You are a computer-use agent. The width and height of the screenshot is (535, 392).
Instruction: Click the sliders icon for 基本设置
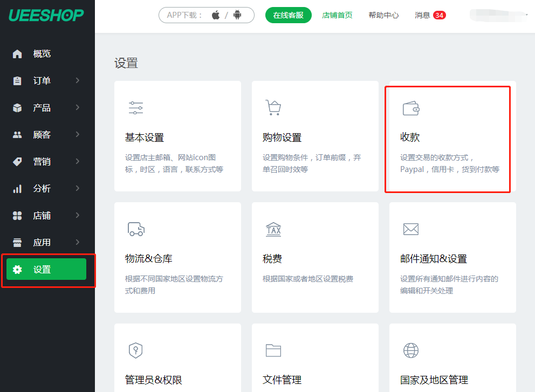(x=136, y=108)
